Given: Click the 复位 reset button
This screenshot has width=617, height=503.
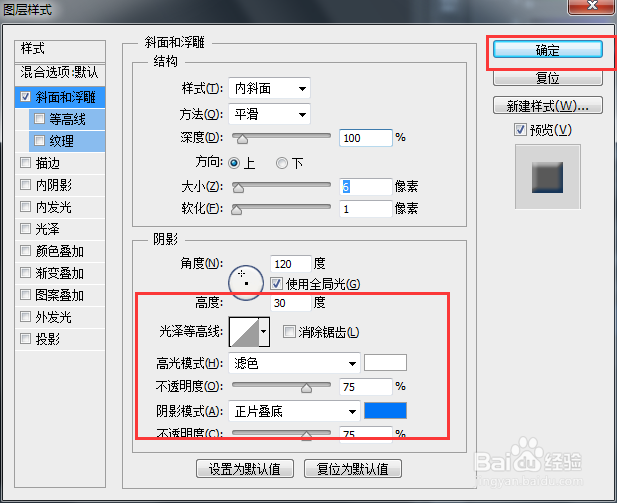Looking at the screenshot, I should [x=547, y=78].
